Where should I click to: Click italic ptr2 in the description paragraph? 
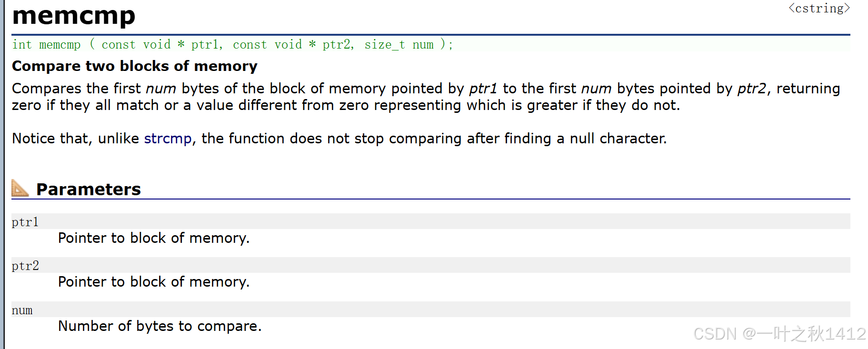[x=752, y=89]
